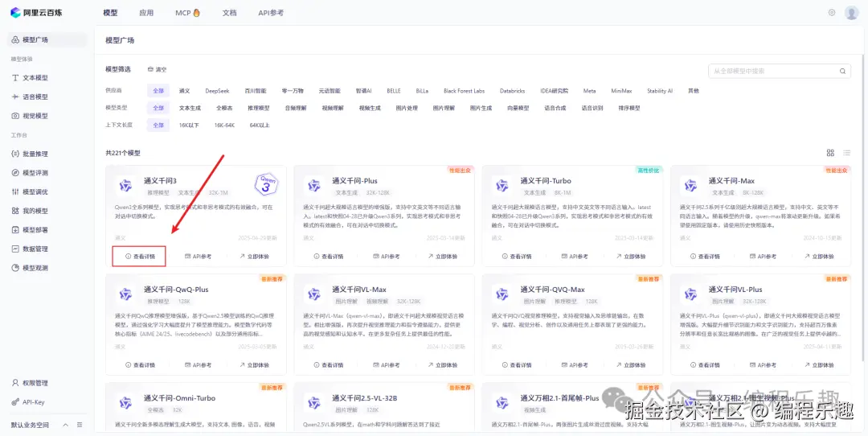Select 其他 supplier filter
This screenshot has height=436, width=868.
(x=693, y=91)
